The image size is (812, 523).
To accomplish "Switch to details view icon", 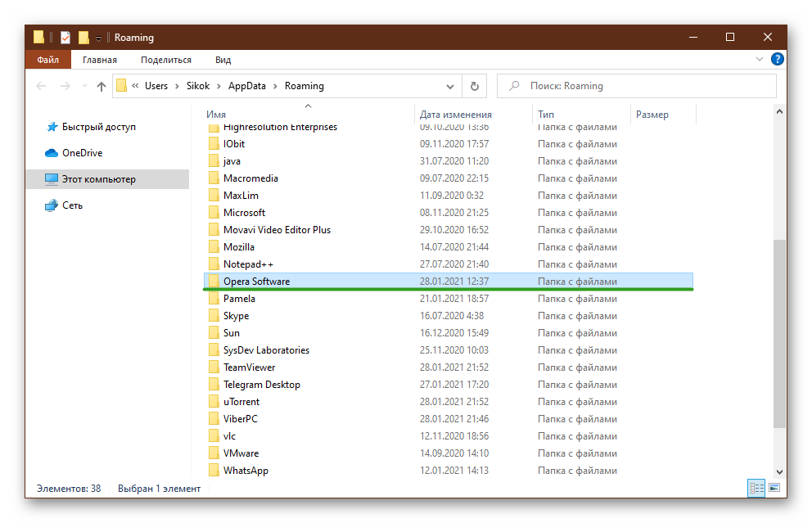I will [x=756, y=488].
